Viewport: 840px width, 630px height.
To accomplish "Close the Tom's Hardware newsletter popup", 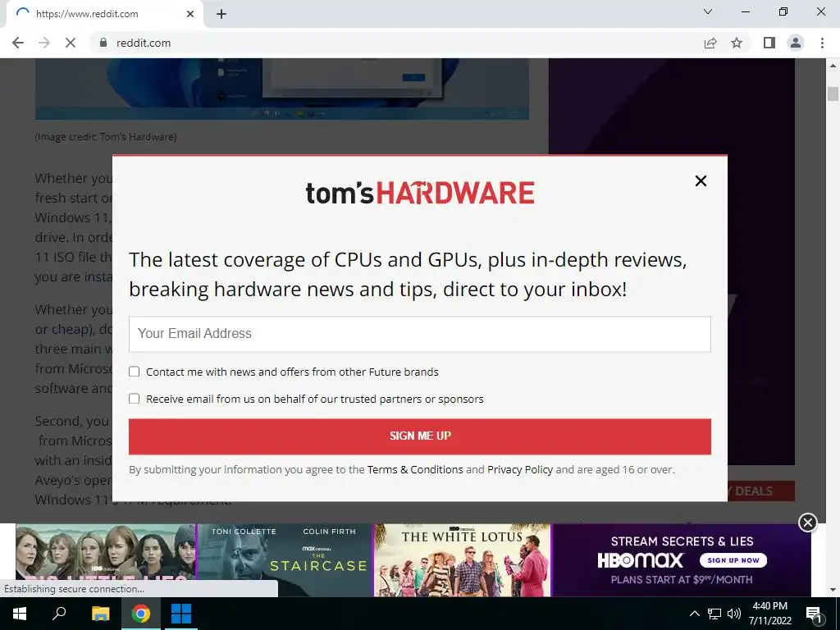I will [701, 181].
